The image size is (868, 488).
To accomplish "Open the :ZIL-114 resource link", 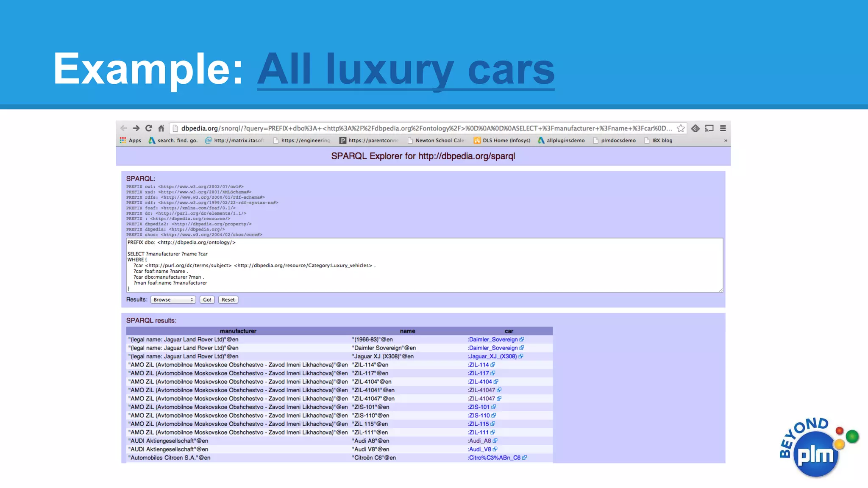I will [478, 365].
